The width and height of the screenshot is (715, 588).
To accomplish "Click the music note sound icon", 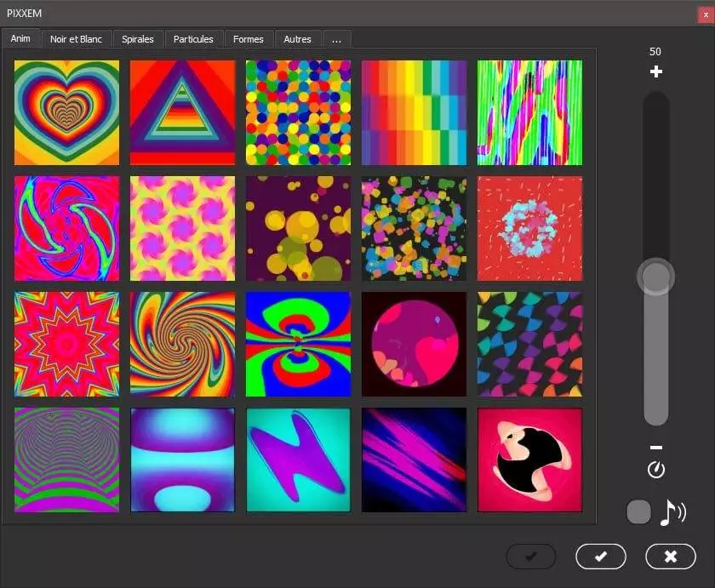I will 672,511.
